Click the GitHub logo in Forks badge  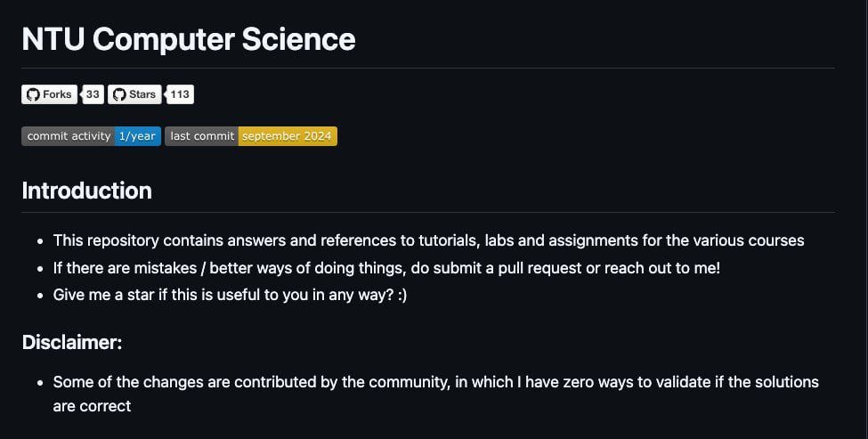coord(33,94)
